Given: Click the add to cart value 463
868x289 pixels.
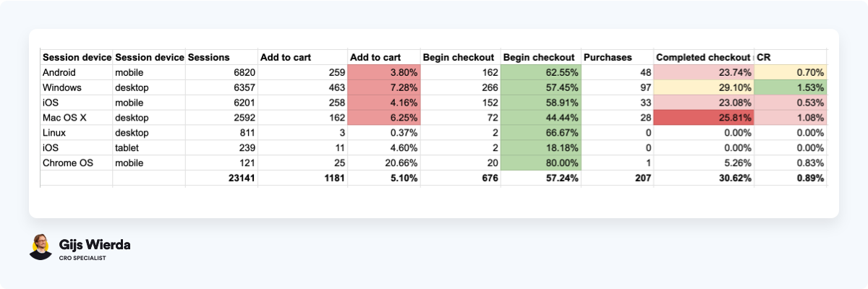Looking at the screenshot, I should [303, 87].
